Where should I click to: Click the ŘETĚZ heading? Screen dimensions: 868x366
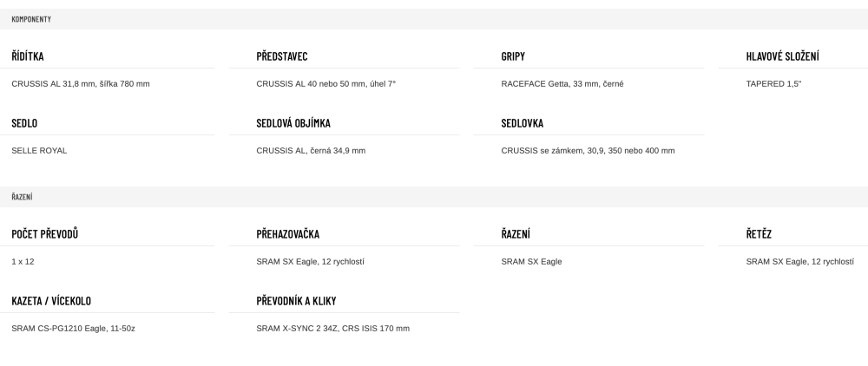click(x=759, y=234)
